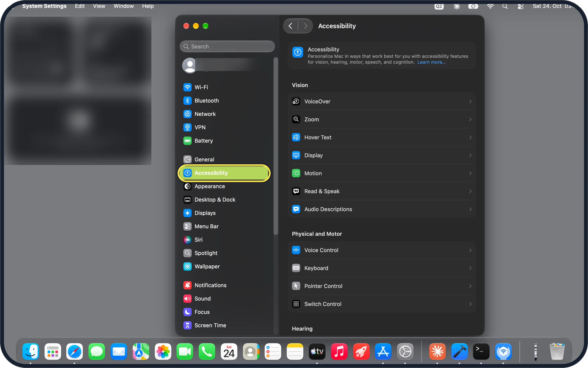
Task: Open the Help menu
Action: point(148,6)
